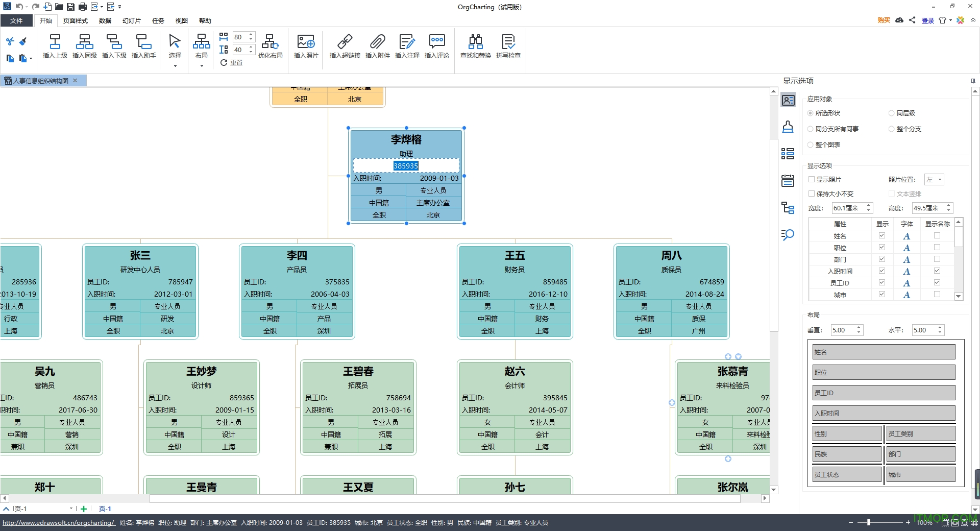This screenshot has width=980, height=531.
Task: Open the edrawsoft.cn orgcharting link
Action: pos(59,523)
